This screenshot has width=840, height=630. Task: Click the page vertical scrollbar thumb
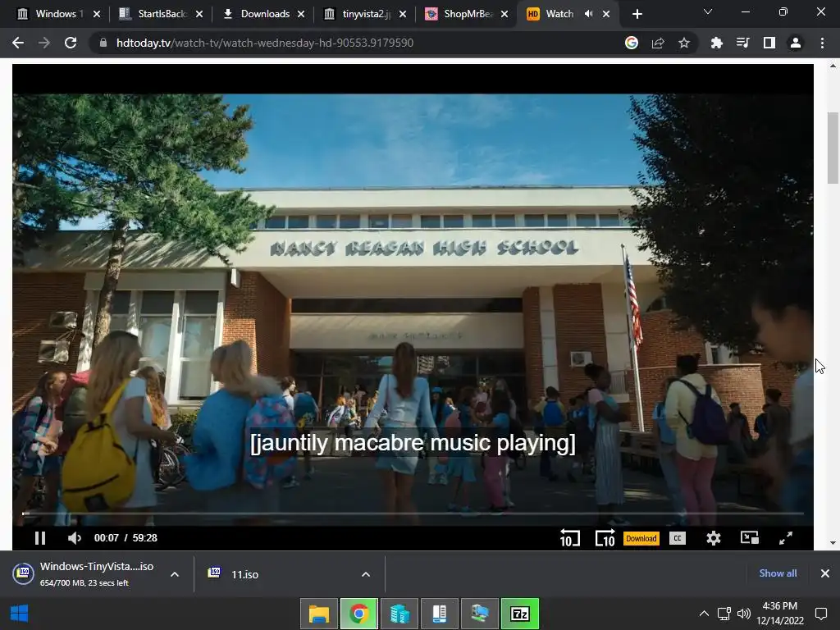pos(833,148)
